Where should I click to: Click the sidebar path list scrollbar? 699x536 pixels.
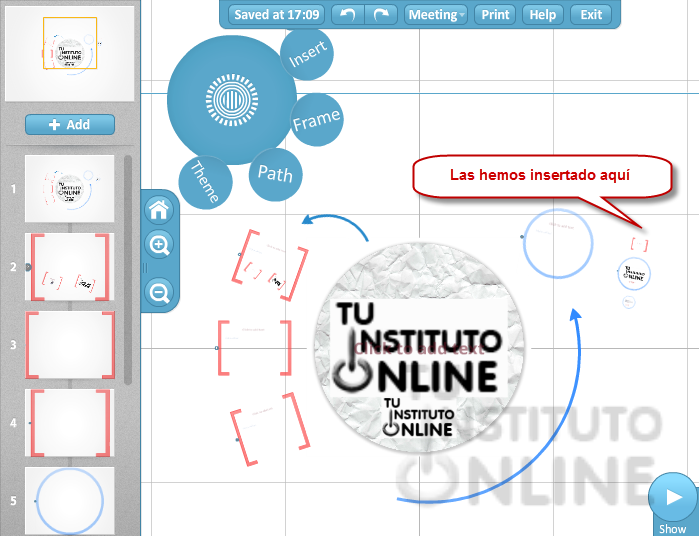[128, 270]
